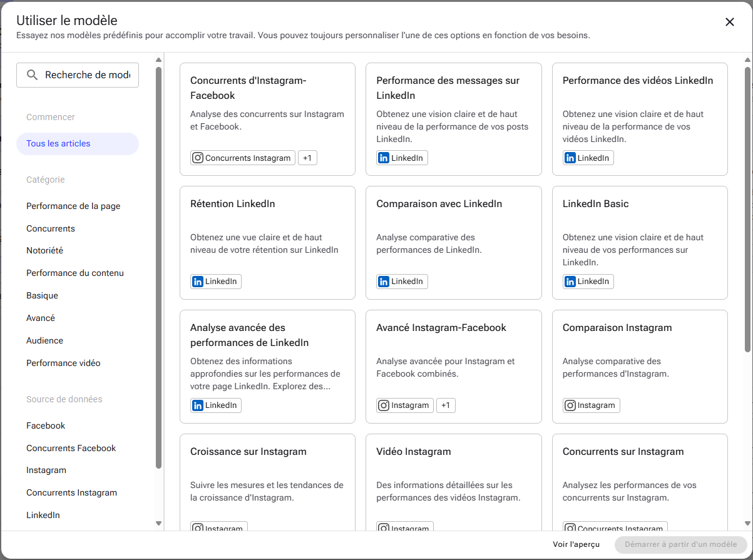Click the template list scroll-down arrow

pos(747,523)
